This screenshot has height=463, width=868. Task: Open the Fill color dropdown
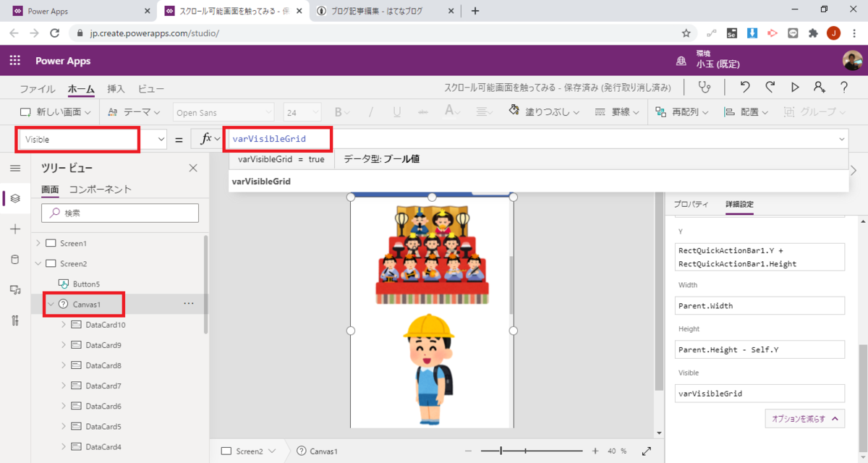click(544, 112)
